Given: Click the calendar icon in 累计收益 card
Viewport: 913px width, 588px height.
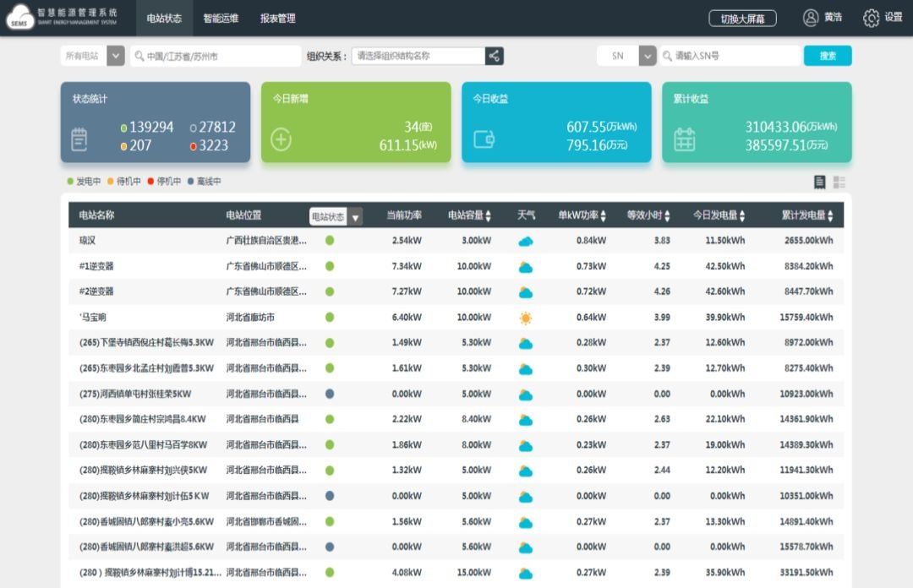Looking at the screenshot, I should coord(684,139).
